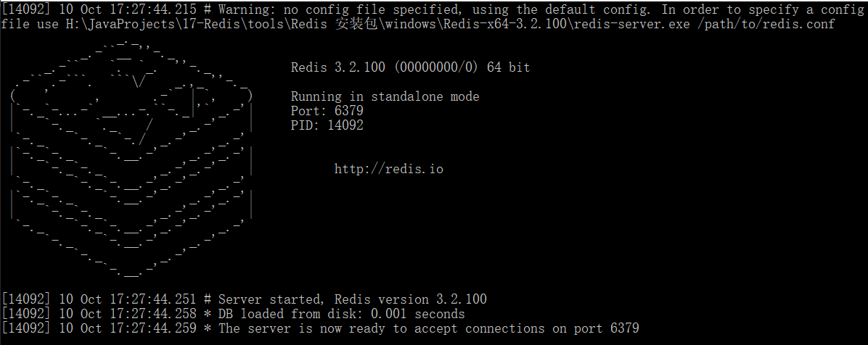Click the [14092] prefix on the warning line
Viewport: 868px width, 345px height.
26,9
